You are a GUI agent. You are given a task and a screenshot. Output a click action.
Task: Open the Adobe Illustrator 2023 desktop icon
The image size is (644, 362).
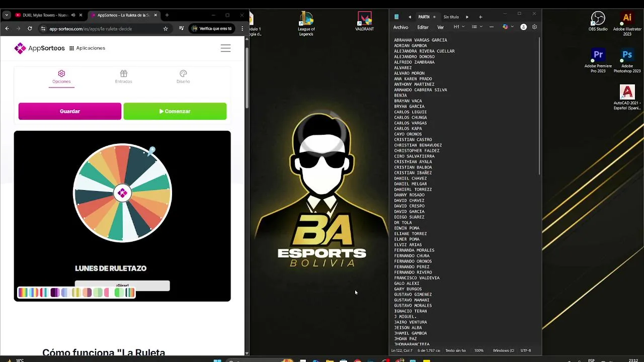[x=627, y=24]
